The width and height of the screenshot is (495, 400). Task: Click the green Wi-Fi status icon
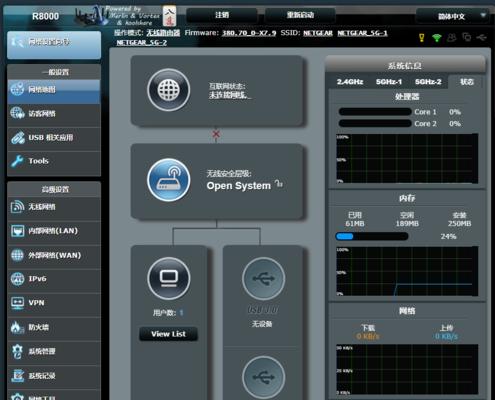(437, 38)
